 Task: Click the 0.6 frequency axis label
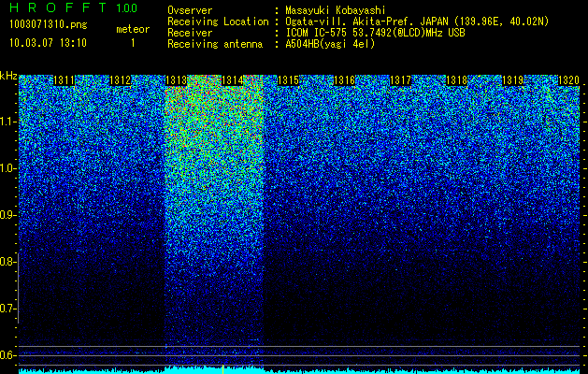tap(7, 355)
